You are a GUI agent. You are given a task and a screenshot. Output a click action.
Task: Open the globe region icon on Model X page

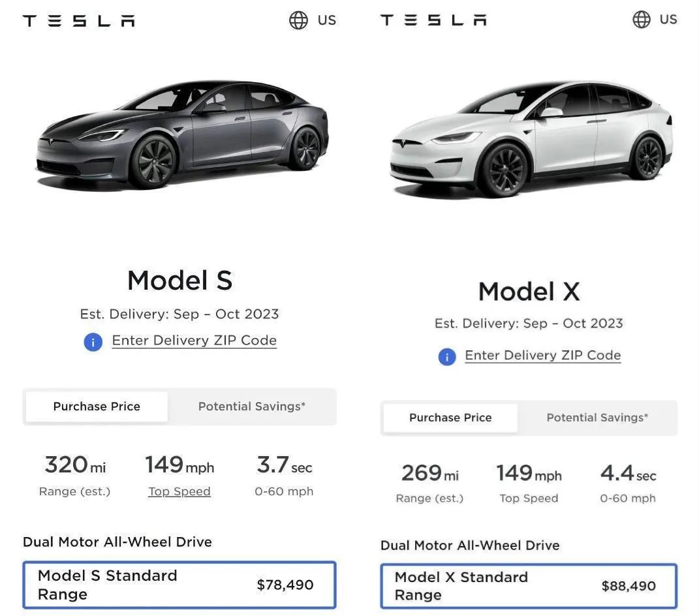tap(642, 19)
